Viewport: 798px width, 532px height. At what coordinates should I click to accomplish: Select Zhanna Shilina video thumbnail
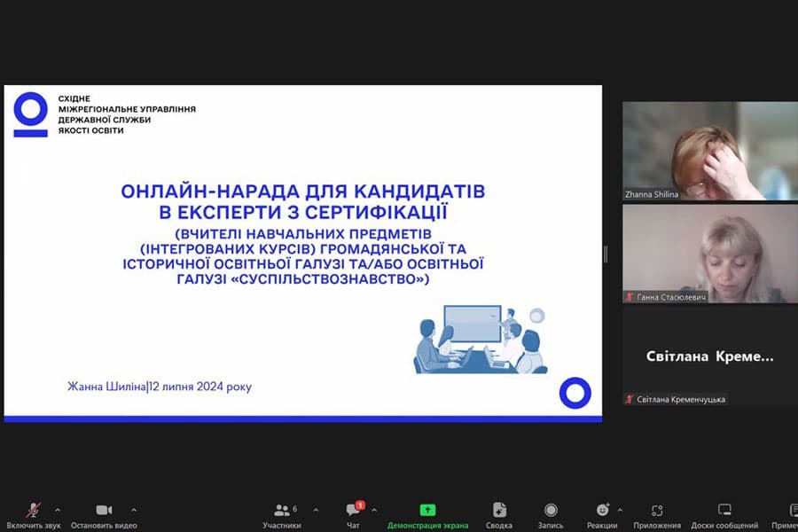(x=710, y=151)
